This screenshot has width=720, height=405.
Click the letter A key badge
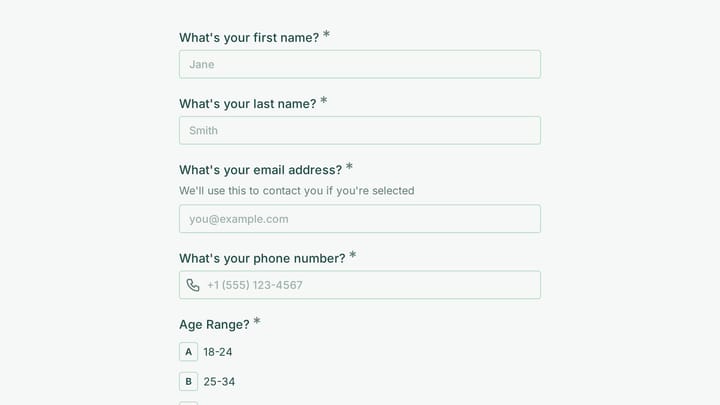pos(188,352)
